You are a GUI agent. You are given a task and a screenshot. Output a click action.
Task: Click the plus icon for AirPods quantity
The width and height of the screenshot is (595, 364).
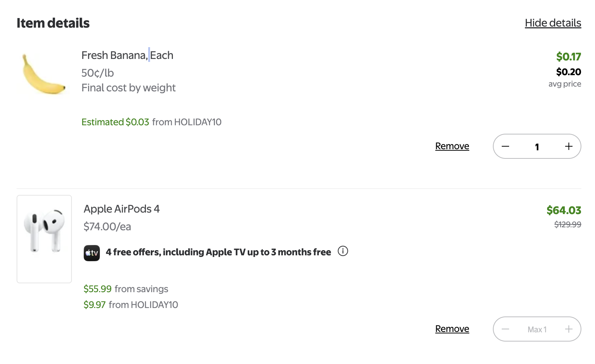[x=568, y=329]
